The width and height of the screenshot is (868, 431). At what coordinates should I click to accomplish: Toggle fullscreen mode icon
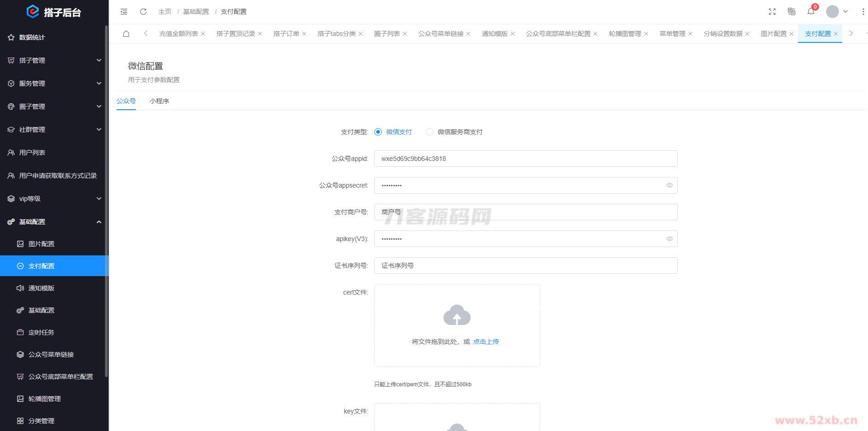772,12
